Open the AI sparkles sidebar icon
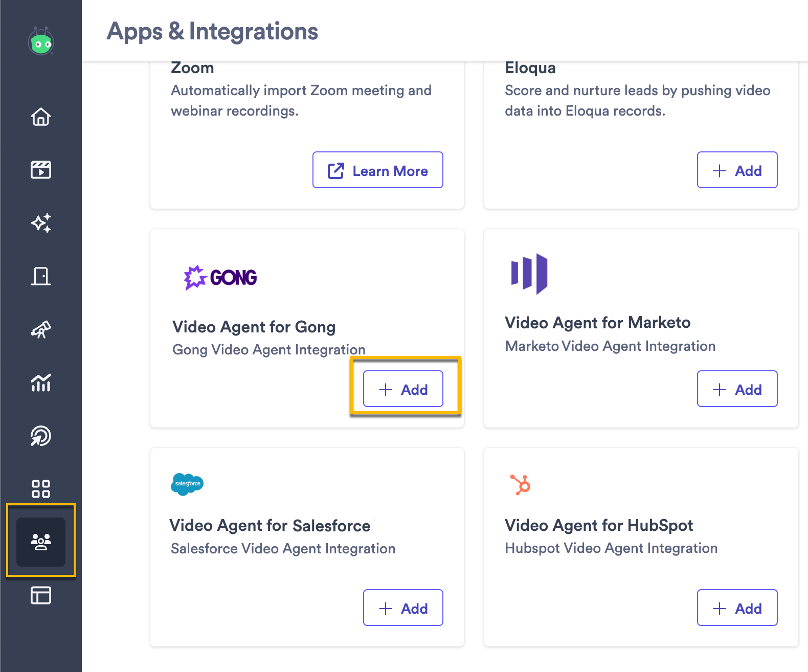 (41, 223)
